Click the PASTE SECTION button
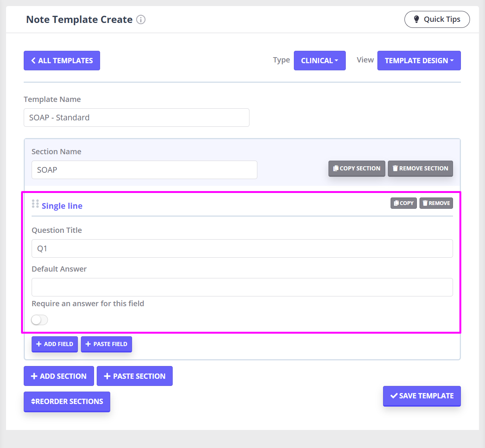This screenshot has height=448, width=485. pyautogui.click(x=134, y=376)
